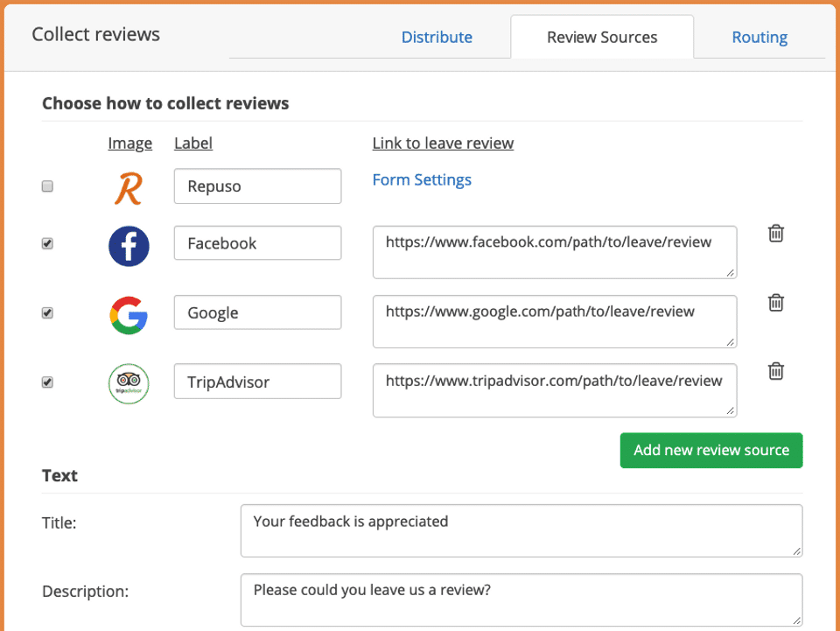Click the TripAdvisor logo icon
This screenshot has width=840, height=631.
point(129,384)
